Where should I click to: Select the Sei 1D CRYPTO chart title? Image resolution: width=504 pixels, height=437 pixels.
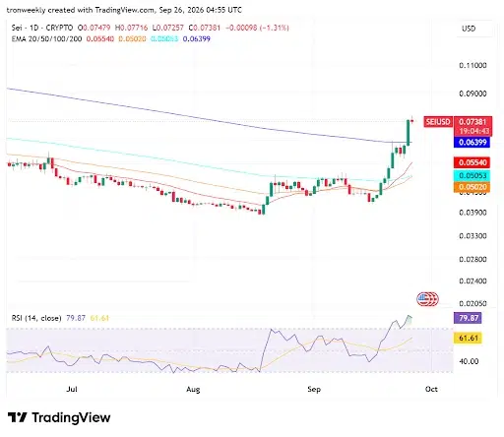(x=42, y=28)
